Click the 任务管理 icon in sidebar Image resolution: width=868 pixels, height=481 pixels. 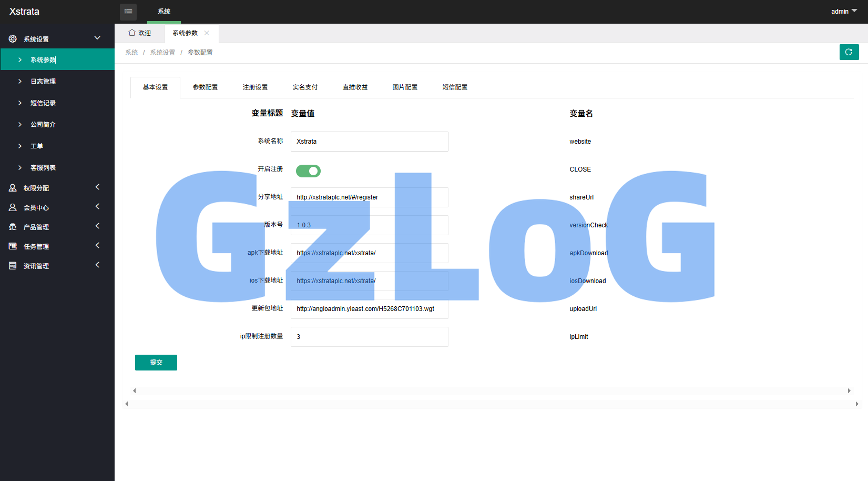coord(13,246)
